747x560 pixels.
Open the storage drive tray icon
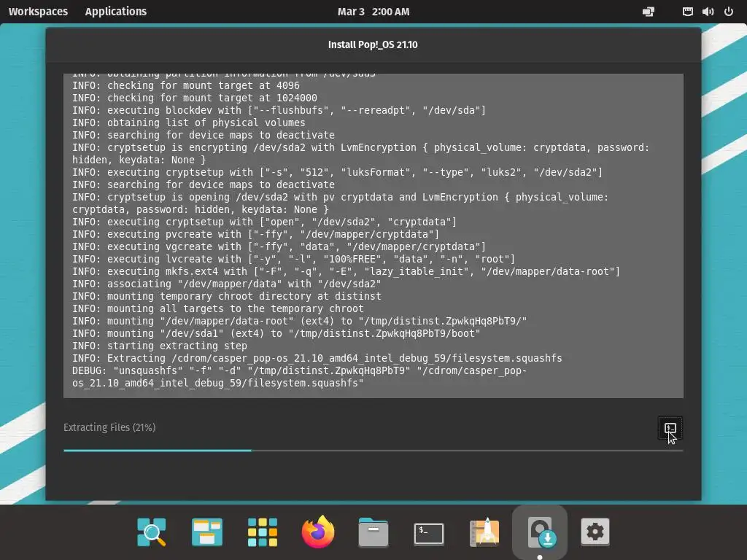(x=687, y=12)
